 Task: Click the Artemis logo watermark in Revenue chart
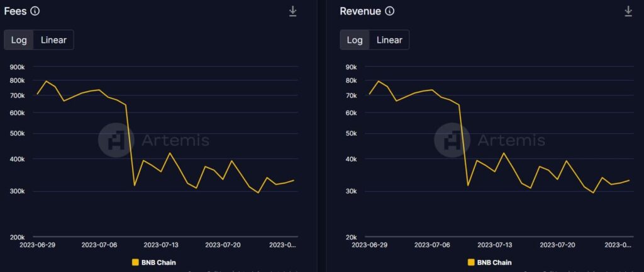coord(452,140)
